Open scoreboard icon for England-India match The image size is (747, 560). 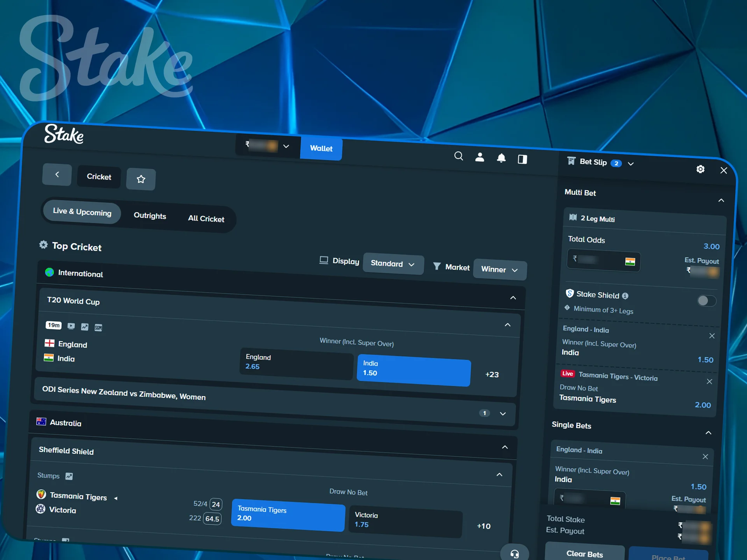pyautogui.click(x=98, y=327)
